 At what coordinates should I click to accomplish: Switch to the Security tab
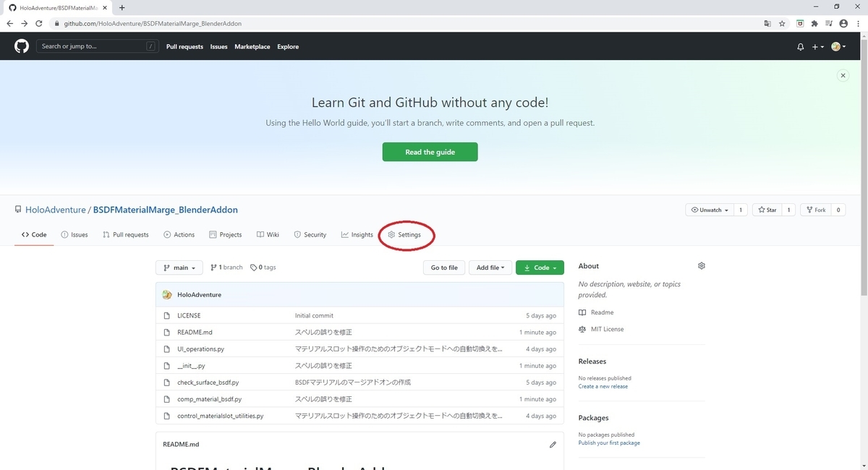pyautogui.click(x=310, y=234)
